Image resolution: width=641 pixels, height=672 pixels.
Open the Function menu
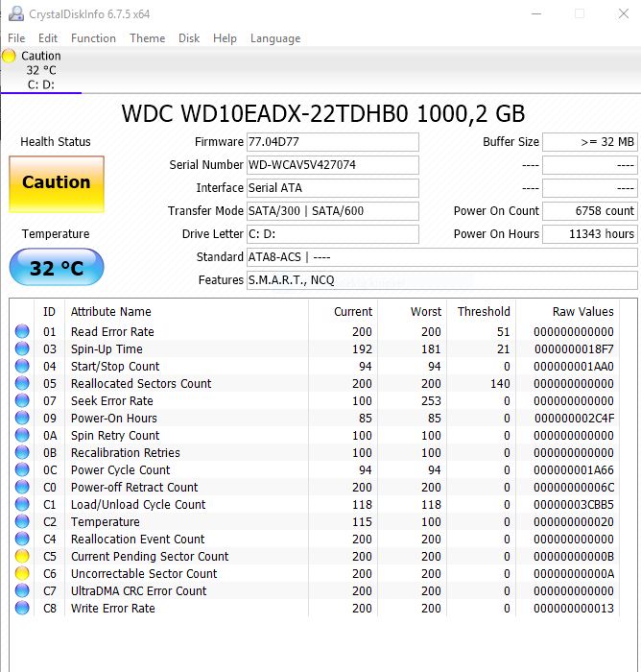pos(93,38)
